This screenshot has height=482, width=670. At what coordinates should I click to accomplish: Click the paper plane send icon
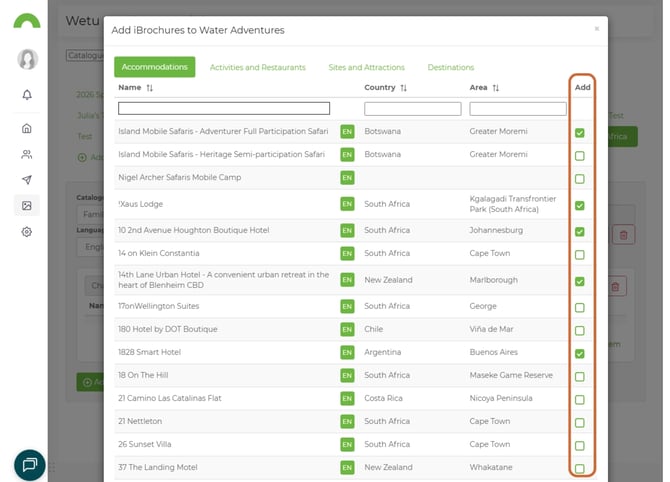pyautogui.click(x=27, y=180)
